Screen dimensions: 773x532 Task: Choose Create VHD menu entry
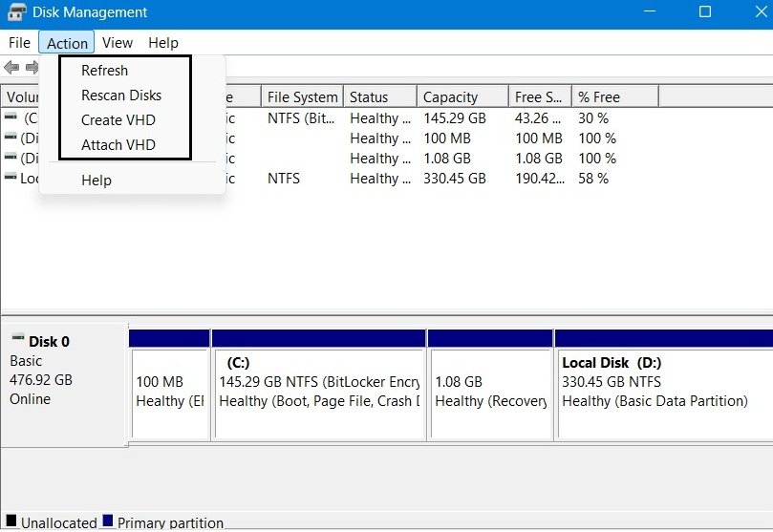click(118, 120)
